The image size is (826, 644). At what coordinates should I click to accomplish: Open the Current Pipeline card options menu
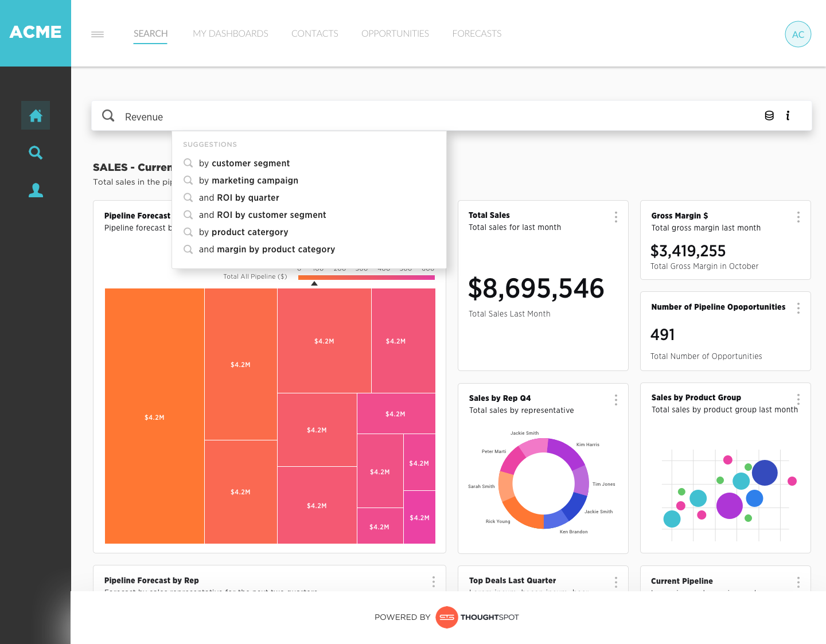(x=798, y=582)
